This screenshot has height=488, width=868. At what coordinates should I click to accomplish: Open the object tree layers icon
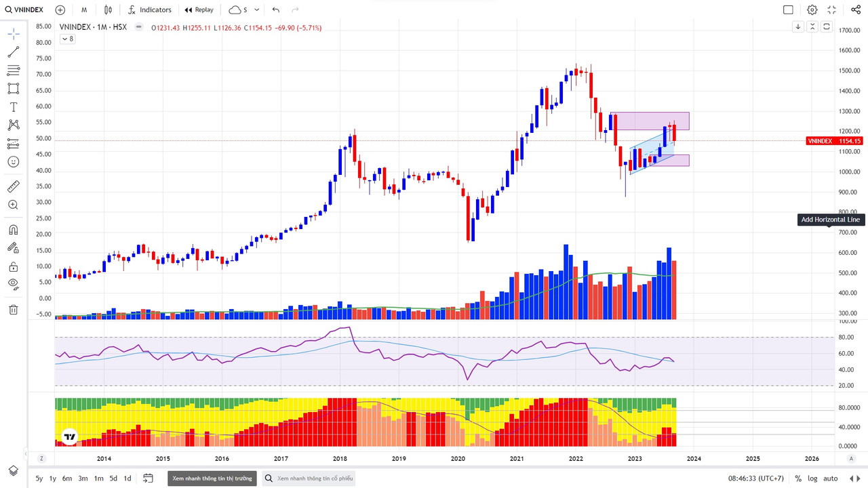click(14, 470)
